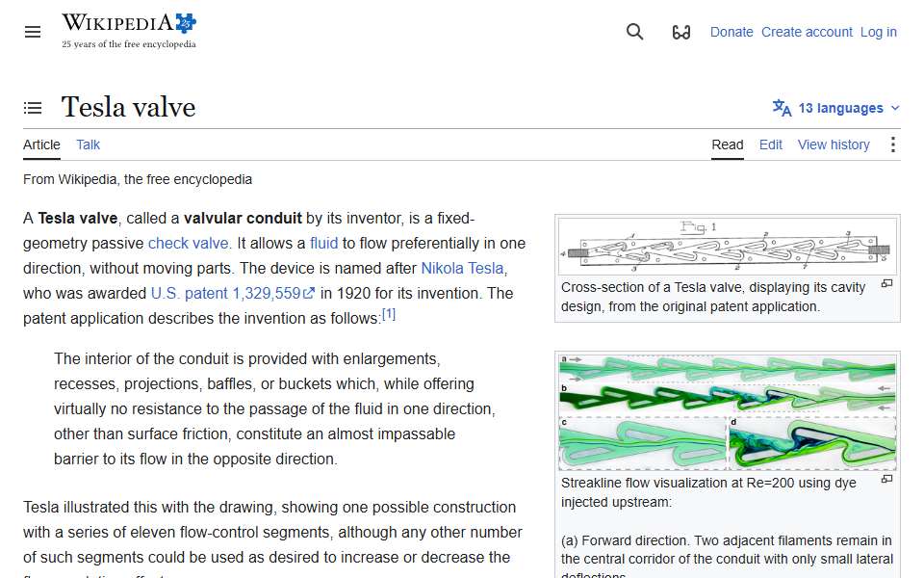Enlarge the patent cross-section image icon

tap(886, 283)
